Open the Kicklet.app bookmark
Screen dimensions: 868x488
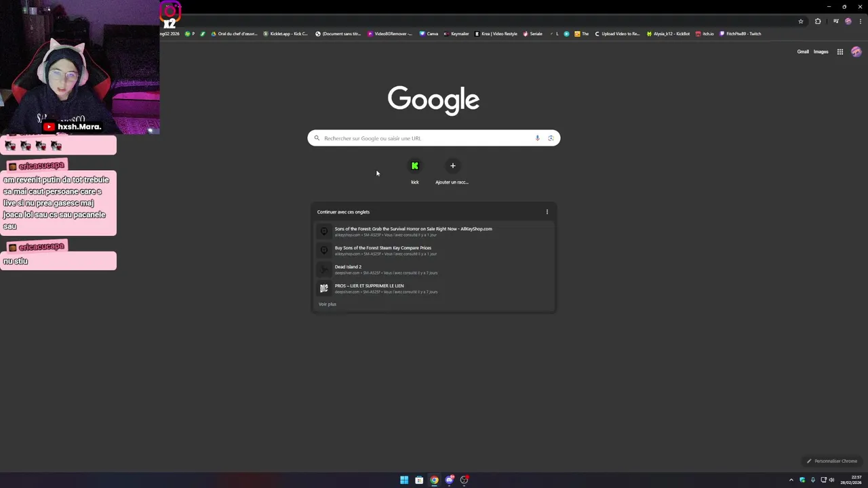[285, 33]
